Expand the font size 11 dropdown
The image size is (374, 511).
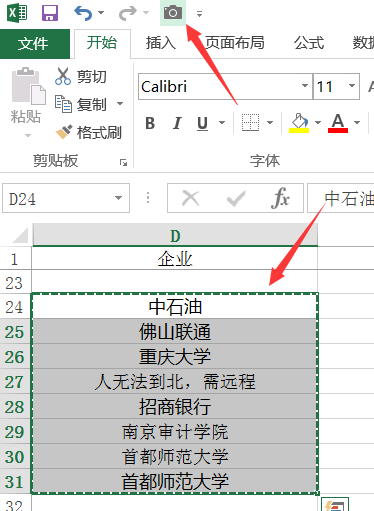(352, 86)
